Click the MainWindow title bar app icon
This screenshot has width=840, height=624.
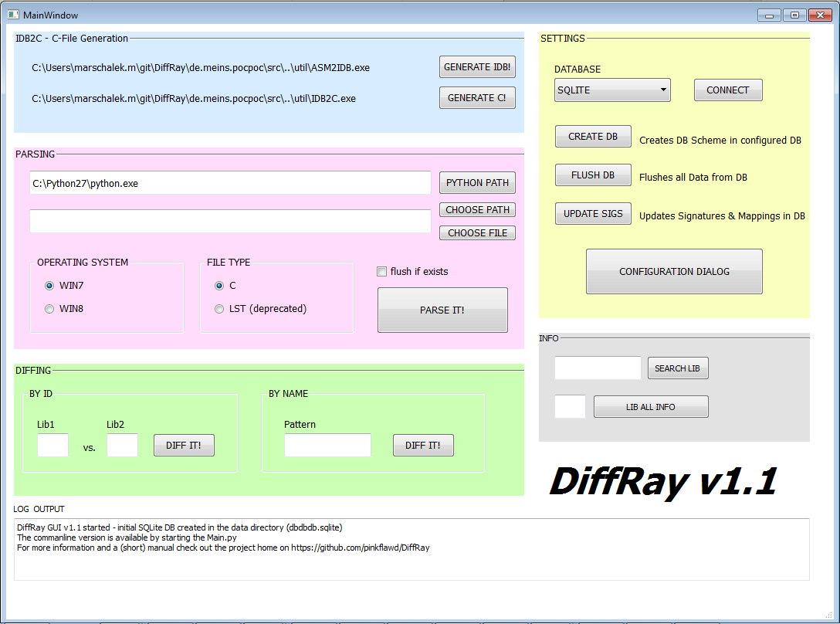pos(13,15)
